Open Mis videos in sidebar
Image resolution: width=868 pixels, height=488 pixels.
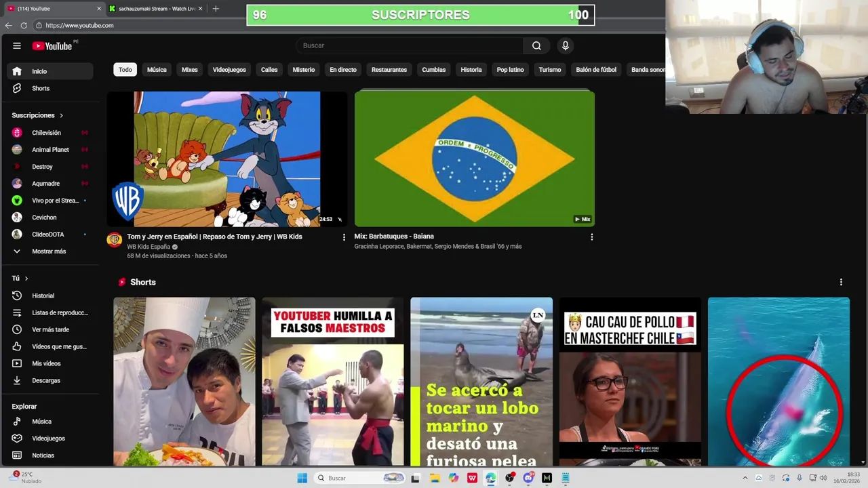tap(50, 363)
